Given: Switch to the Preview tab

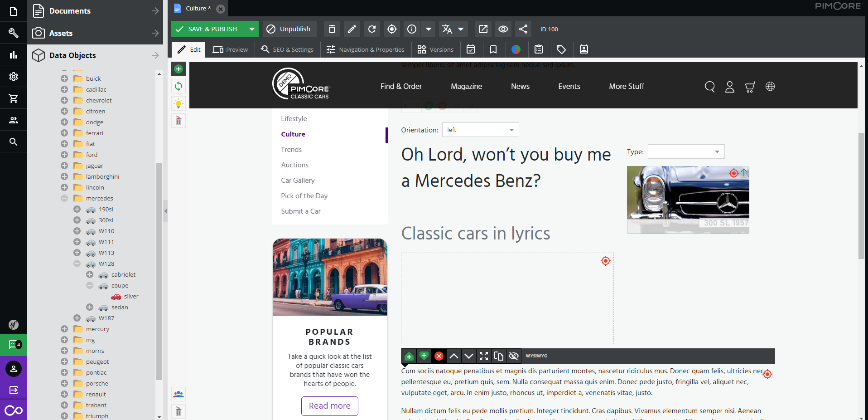Looking at the screenshot, I should [x=230, y=49].
